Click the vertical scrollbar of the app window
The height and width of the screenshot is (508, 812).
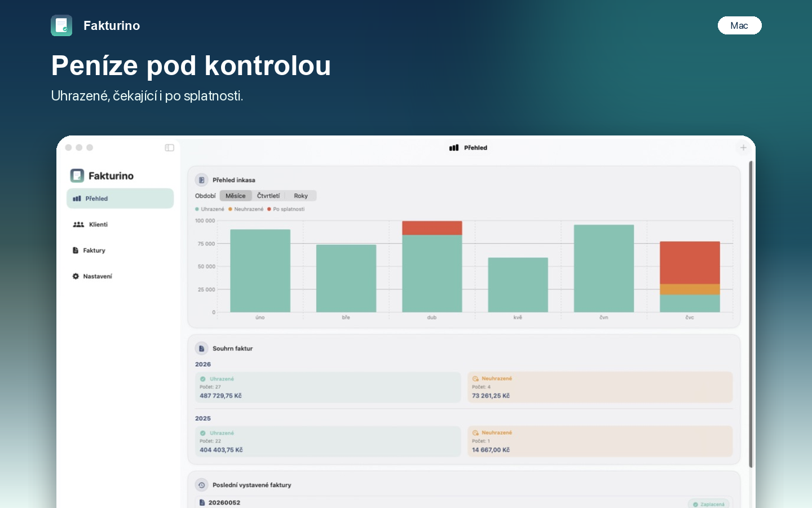[x=751, y=314]
